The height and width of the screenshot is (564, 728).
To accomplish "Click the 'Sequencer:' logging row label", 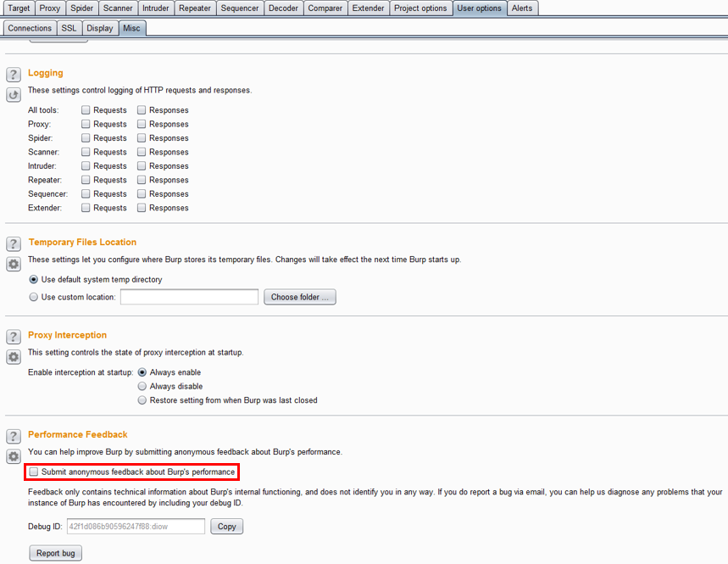I will point(47,193).
